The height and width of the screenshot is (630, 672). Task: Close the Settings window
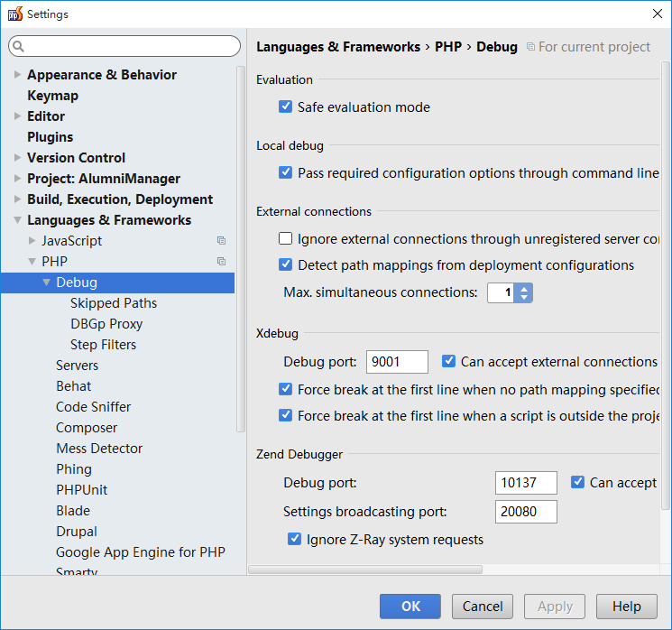(658, 14)
